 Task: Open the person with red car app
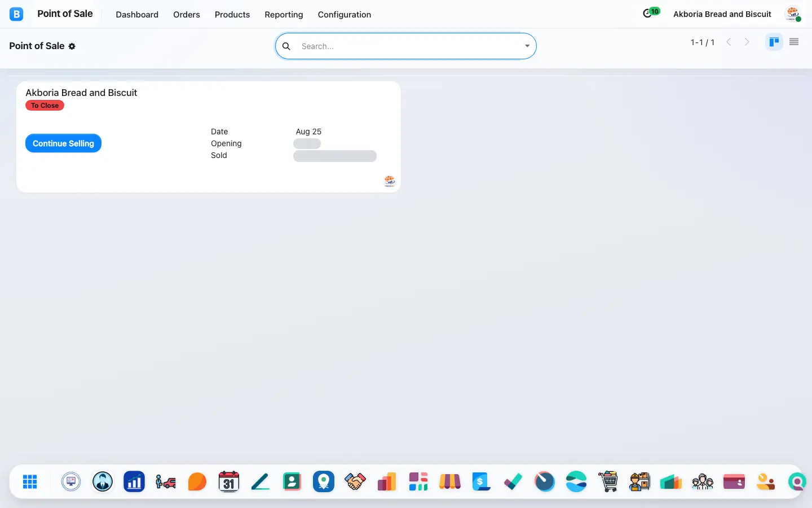166,481
